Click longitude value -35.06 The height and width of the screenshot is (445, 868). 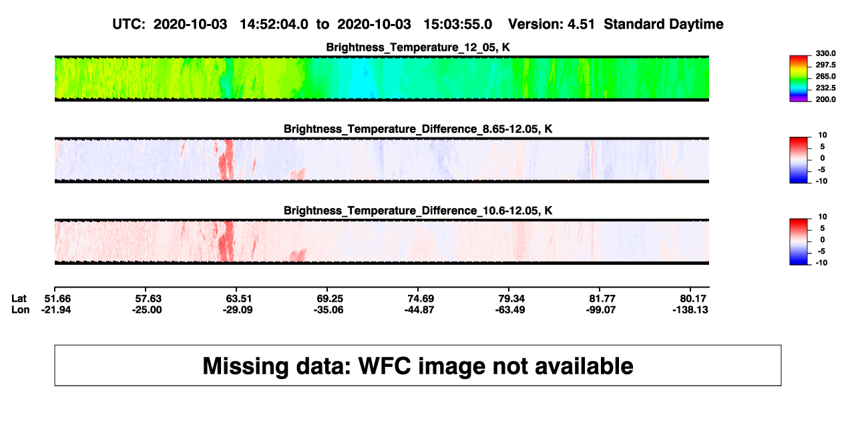pyautogui.click(x=330, y=310)
